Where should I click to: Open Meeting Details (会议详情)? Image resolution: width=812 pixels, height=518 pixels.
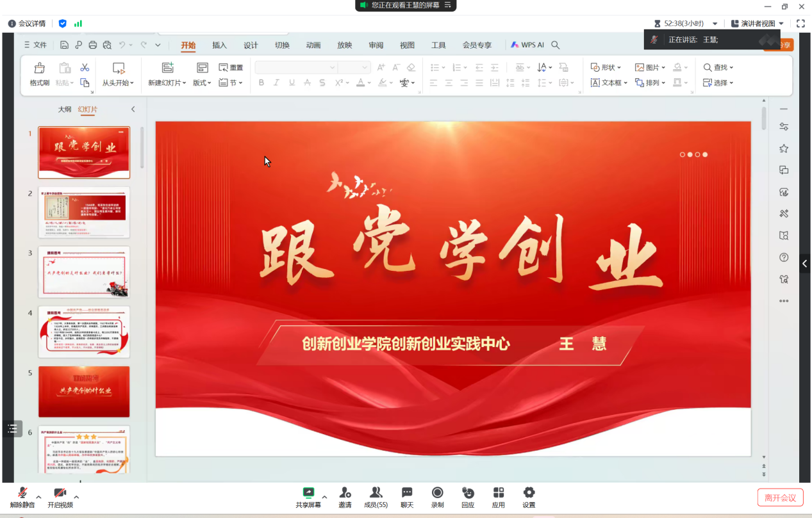[x=27, y=24]
